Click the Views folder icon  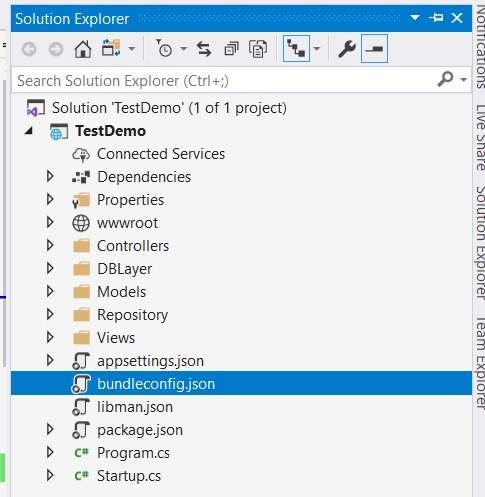(x=81, y=338)
